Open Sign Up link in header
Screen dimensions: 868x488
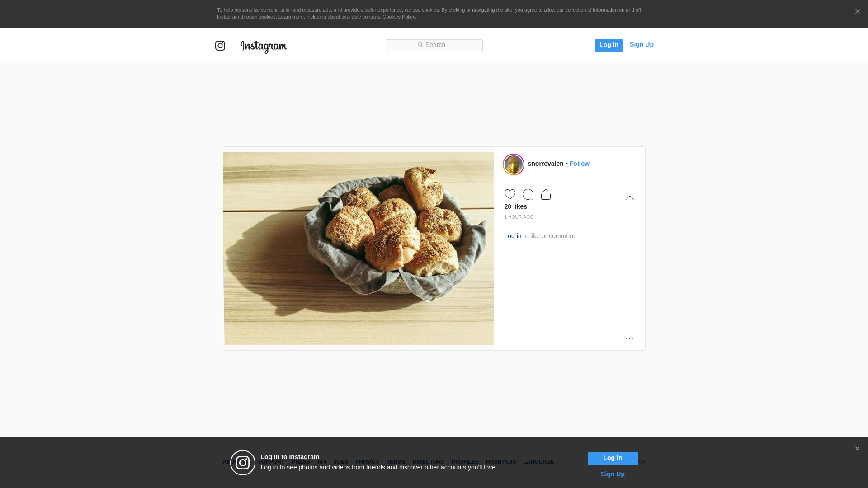[x=642, y=44]
